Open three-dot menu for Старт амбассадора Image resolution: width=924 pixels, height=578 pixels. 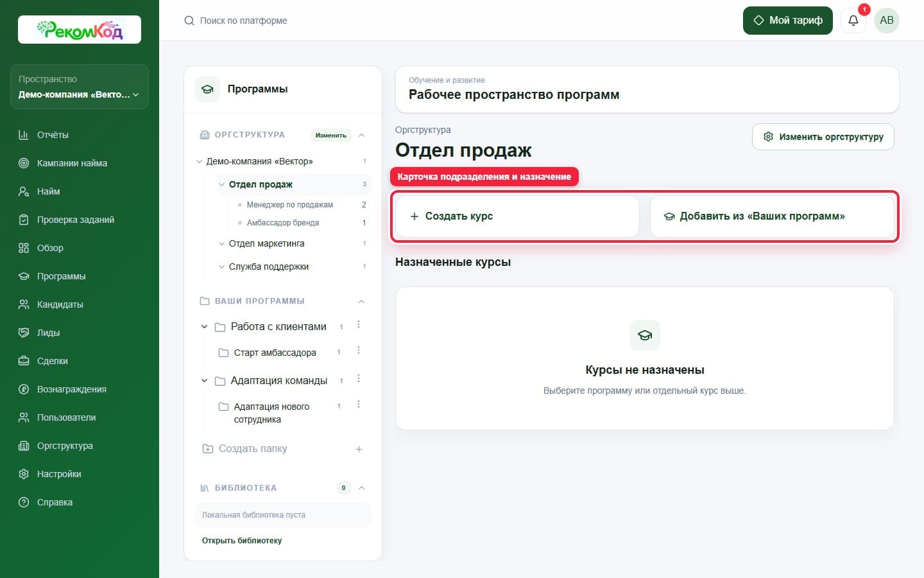point(359,351)
